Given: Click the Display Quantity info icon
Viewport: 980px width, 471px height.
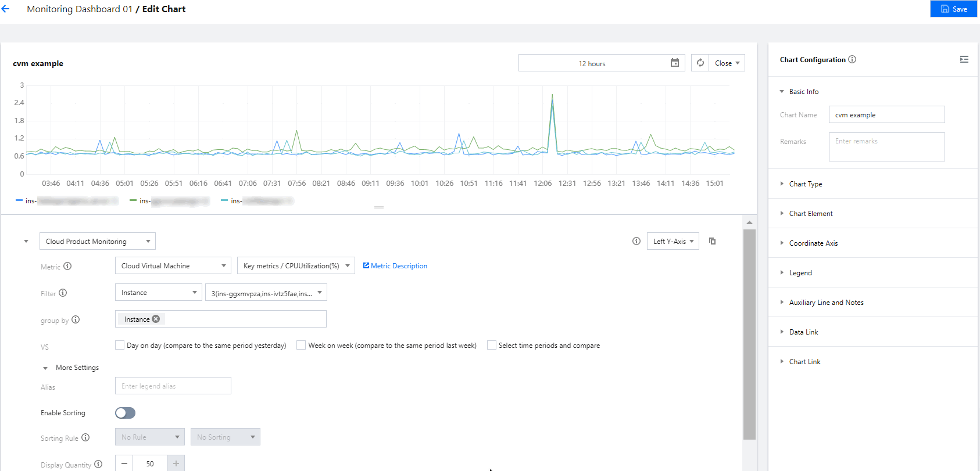Looking at the screenshot, I should coord(98,464).
